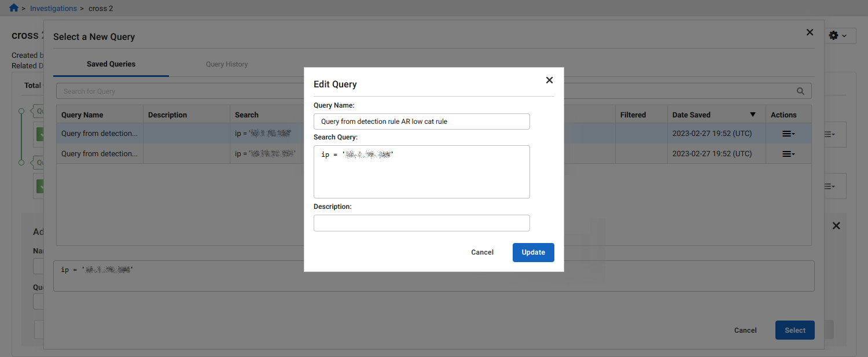
Task: Click the actions icon on the lower background card
Action: pos(830,186)
